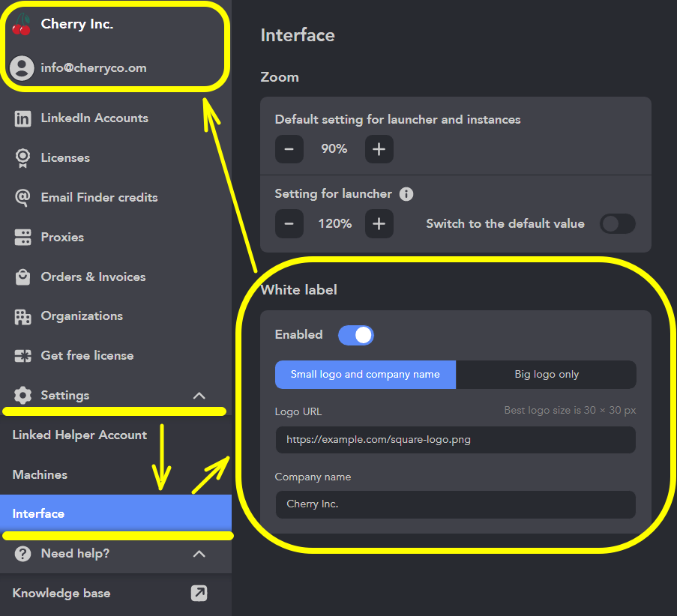Screen dimensions: 677x616
Task: Collapse the Need help section chevron
Action: coord(199,554)
